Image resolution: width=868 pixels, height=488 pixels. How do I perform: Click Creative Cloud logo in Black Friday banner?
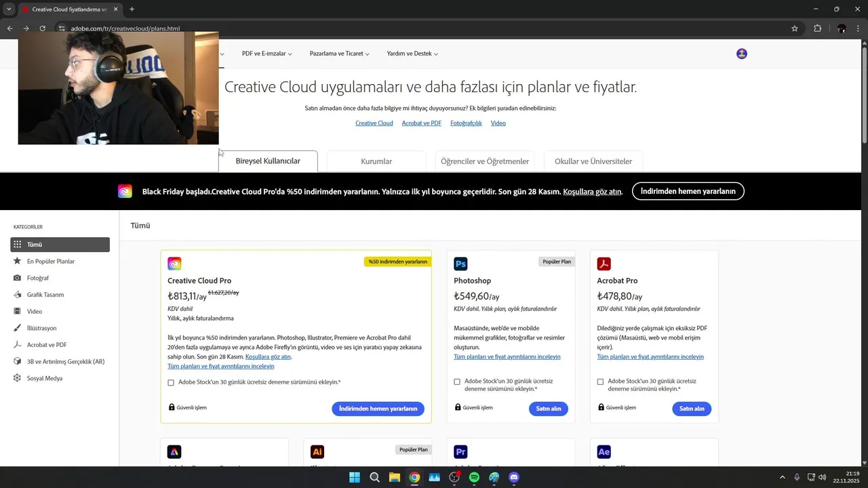[x=125, y=192]
